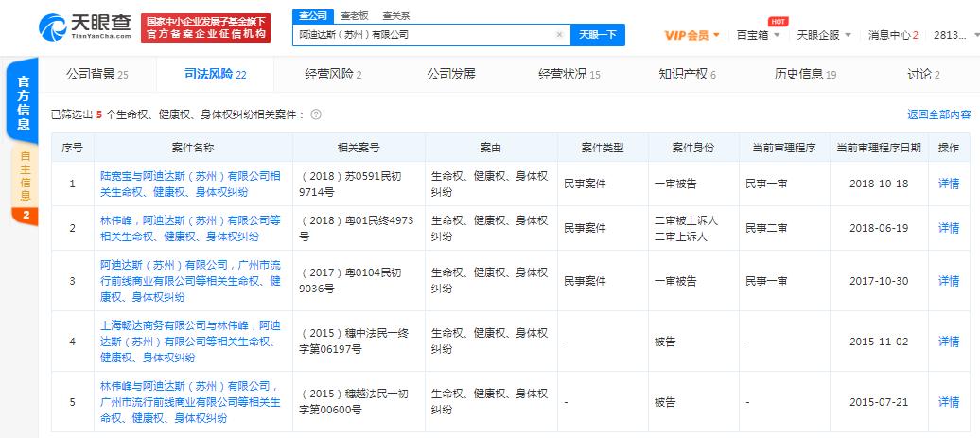Switch to 查公司 search tab
The width and height of the screenshot is (980, 438).
click(312, 16)
